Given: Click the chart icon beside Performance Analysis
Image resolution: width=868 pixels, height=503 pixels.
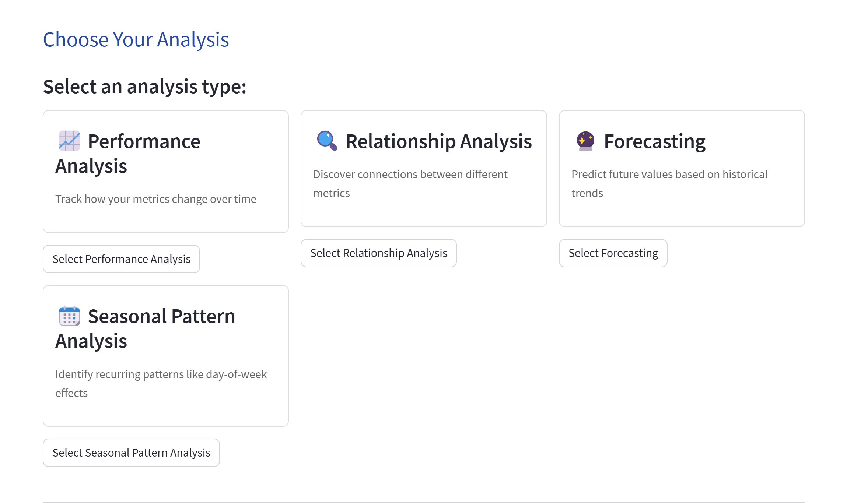Looking at the screenshot, I should point(69,141).
